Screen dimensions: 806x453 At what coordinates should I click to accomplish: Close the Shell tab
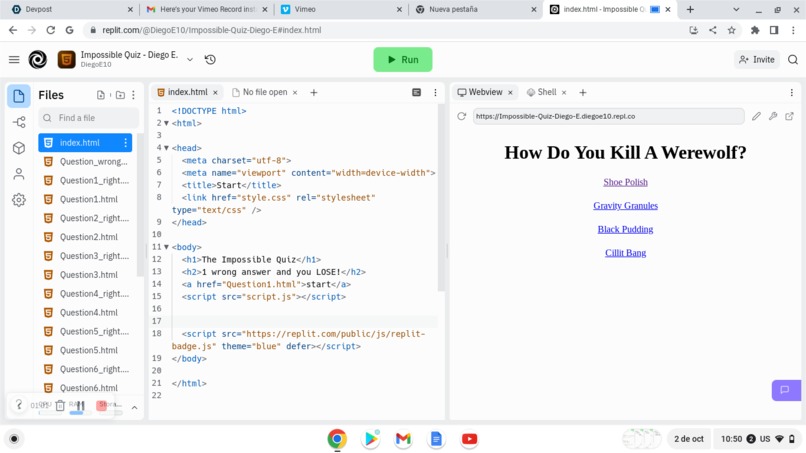pos(564,93)
